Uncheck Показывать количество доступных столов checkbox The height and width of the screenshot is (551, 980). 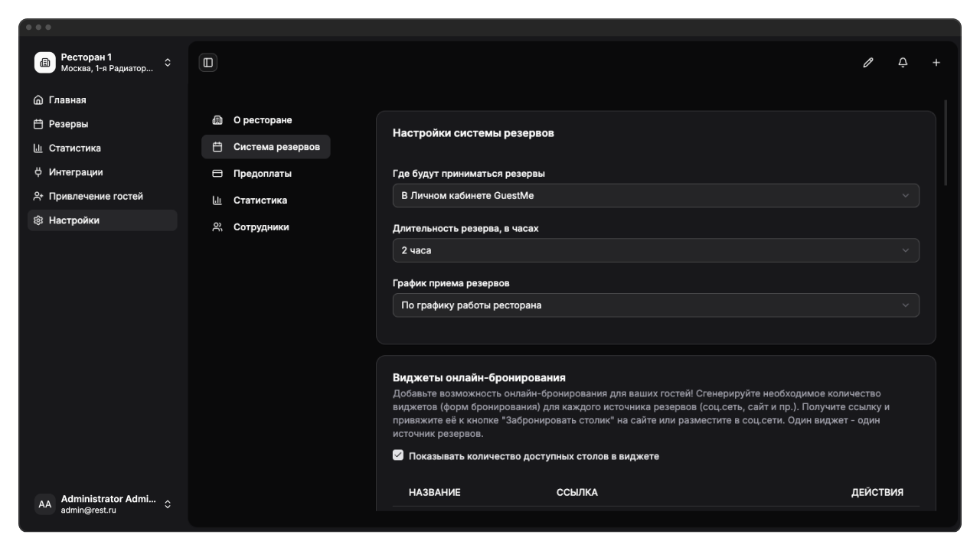398,455
